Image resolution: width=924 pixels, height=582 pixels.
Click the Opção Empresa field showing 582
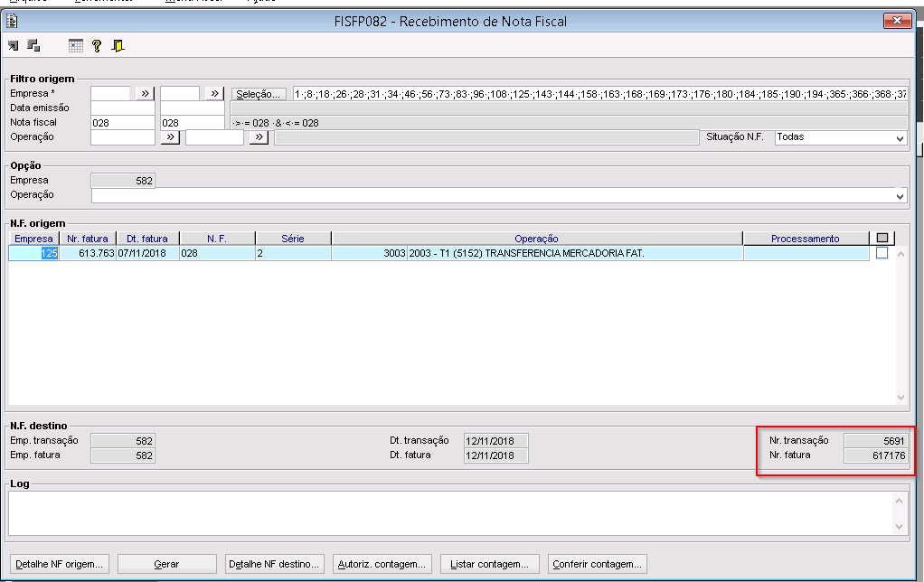pyautogui.click(x=123, y=181)
